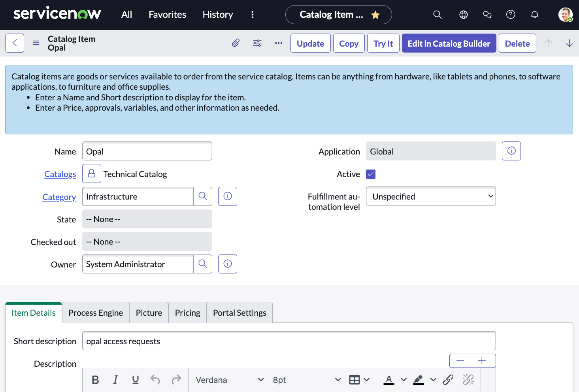Open more options ellipsis in form header
Viewport: 579px width, 392px height.
pos(279,43)
